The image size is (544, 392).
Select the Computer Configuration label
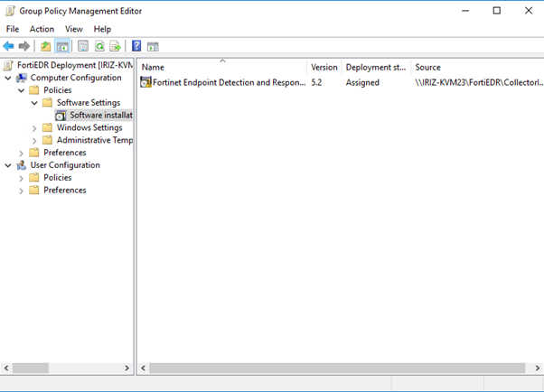pyautogui.click(x=76, y=78)
